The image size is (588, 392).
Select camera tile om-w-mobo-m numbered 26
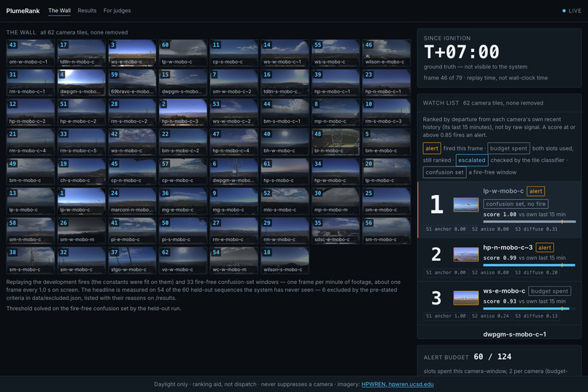(x=82, y=231)
